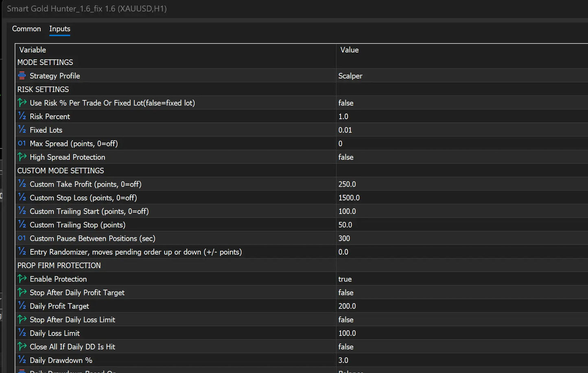Select the Strategy Profile variable label
The height and width of the screenshot is (373, 588).
pos(55,76)
